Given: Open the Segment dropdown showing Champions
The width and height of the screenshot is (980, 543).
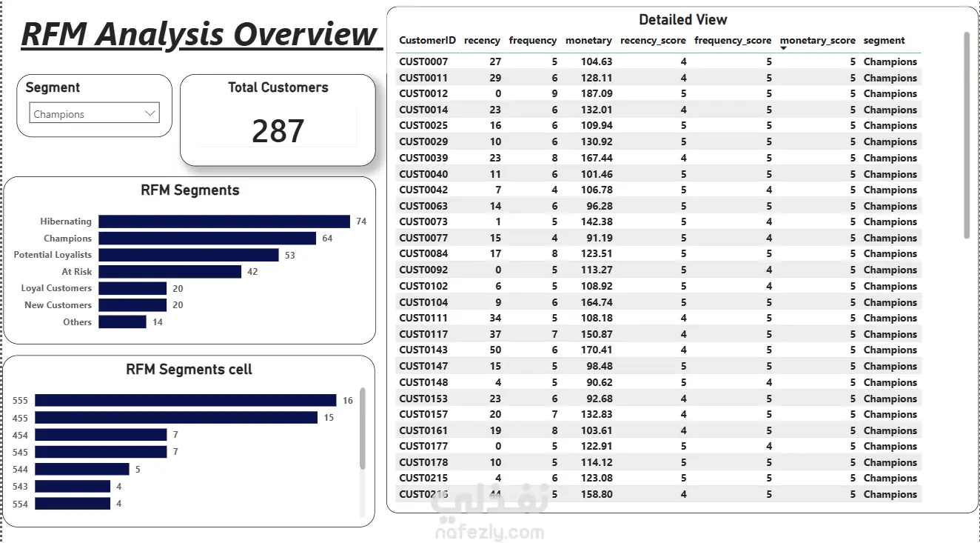Looking at the screenshot, I should [95, 114].
